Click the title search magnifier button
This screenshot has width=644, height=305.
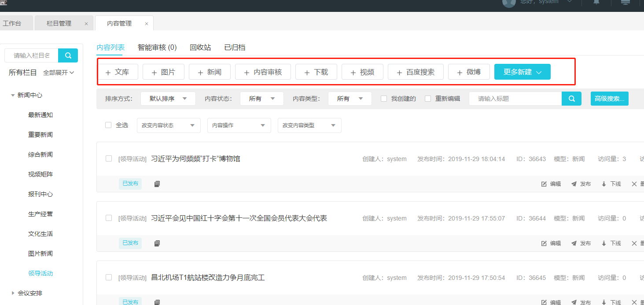tap(571, 99)
